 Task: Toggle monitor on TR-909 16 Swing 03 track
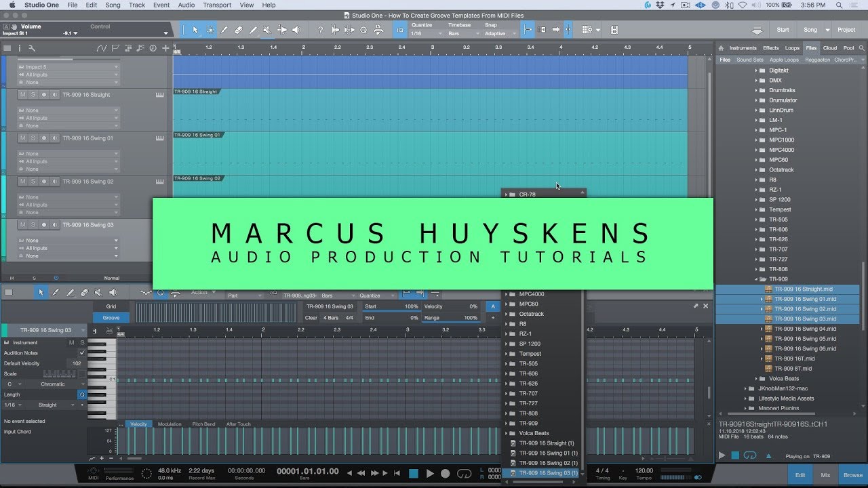click(55, 225)
